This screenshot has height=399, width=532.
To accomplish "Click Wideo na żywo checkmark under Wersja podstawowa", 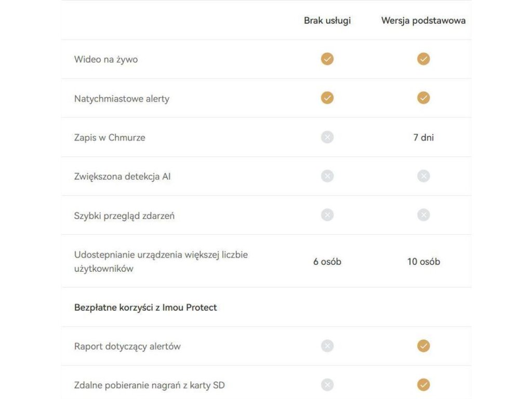I will (423, 59).
